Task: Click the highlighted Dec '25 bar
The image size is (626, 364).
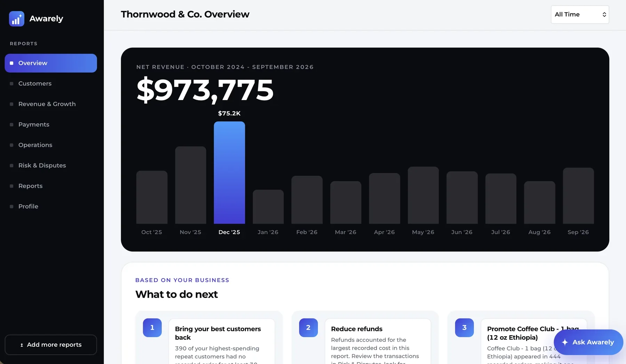Action: (x=229, y=173)
